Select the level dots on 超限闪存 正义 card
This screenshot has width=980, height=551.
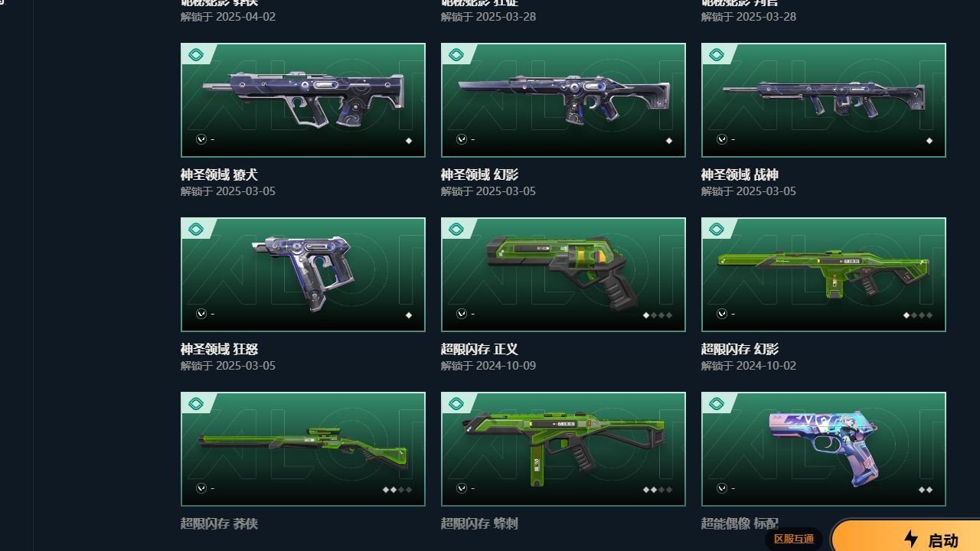click(x=657, y=315)
